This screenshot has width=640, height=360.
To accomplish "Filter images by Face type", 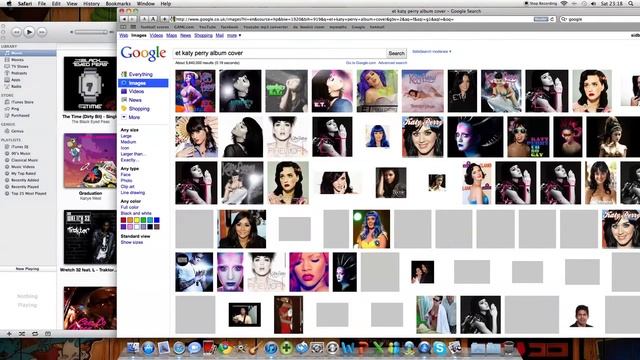I will [x=125, y=174].
